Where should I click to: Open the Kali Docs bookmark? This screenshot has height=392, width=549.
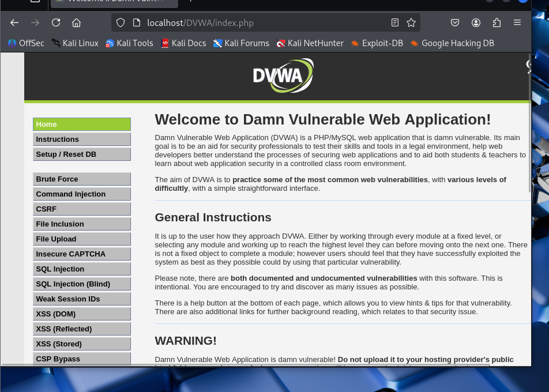point(183,43)
